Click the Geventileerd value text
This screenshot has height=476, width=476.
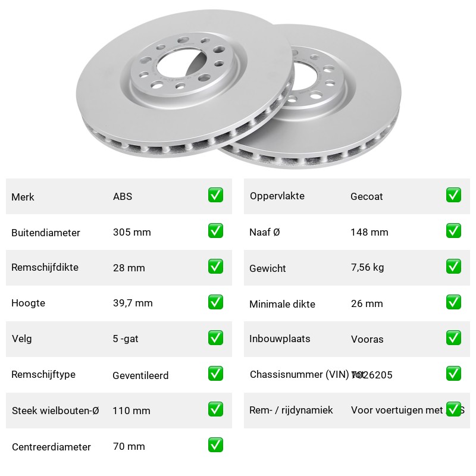[140, 375]
